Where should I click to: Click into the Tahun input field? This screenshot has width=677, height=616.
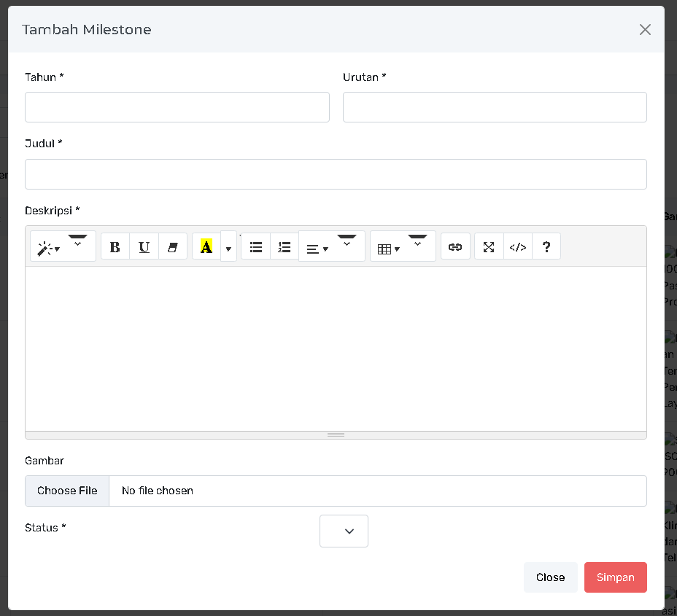click(x=177, y=107)
